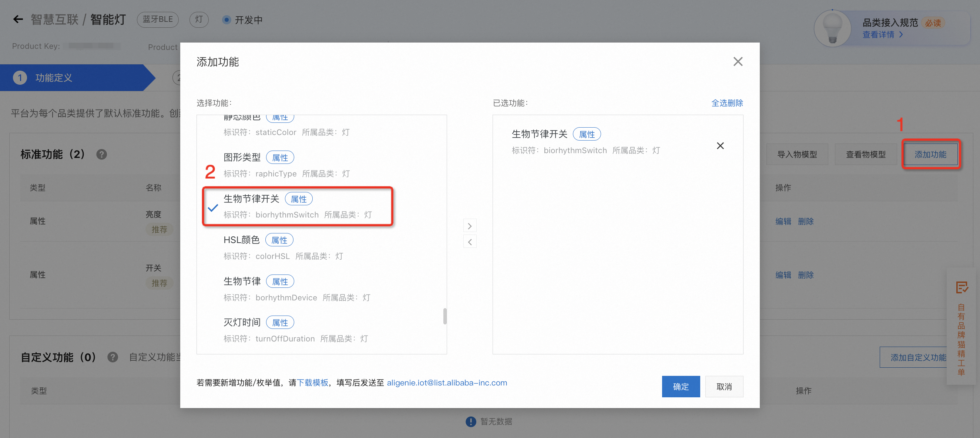Viewport: 980px width, 438px height.
Task: Open help icon next to 标准功能
Action: pyautogui.click(x=101, y=154)
